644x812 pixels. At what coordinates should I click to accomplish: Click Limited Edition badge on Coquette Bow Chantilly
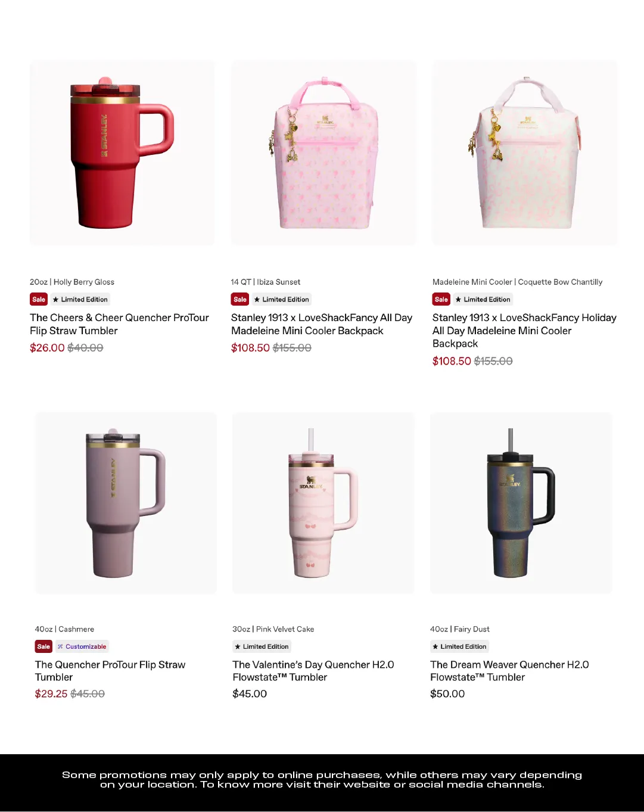483,300
